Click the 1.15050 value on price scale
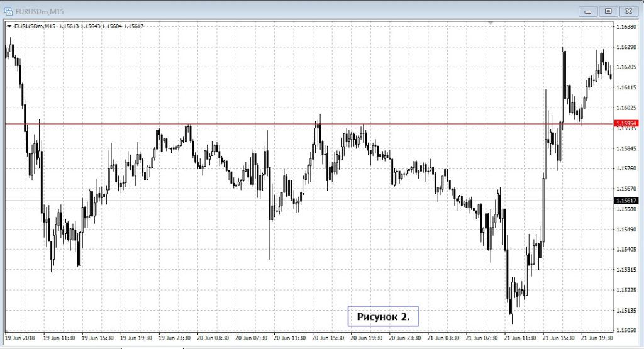 pyautogui.click(x=627, y=330)
